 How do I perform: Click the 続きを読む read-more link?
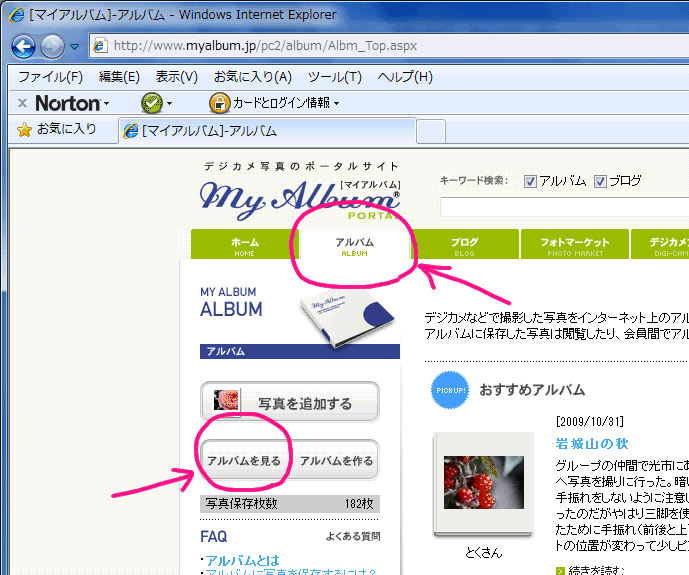click(x=597, y=570)
